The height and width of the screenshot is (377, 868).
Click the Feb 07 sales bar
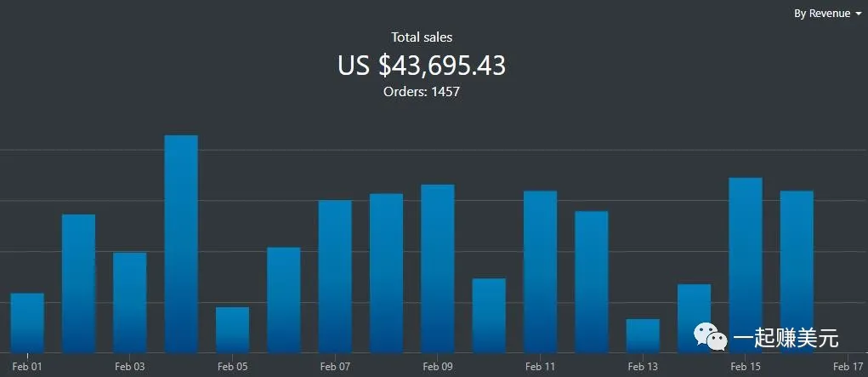pyautogui.click(x=335, y=276)
